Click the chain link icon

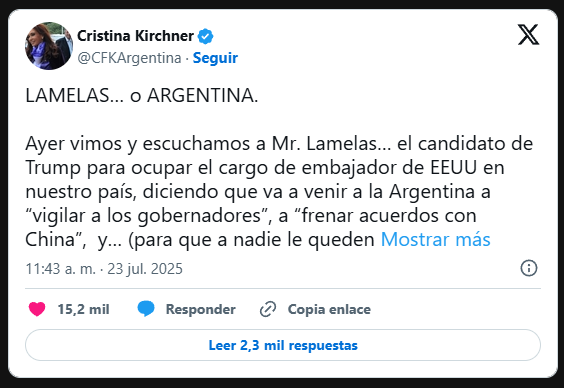pos(268,309)
